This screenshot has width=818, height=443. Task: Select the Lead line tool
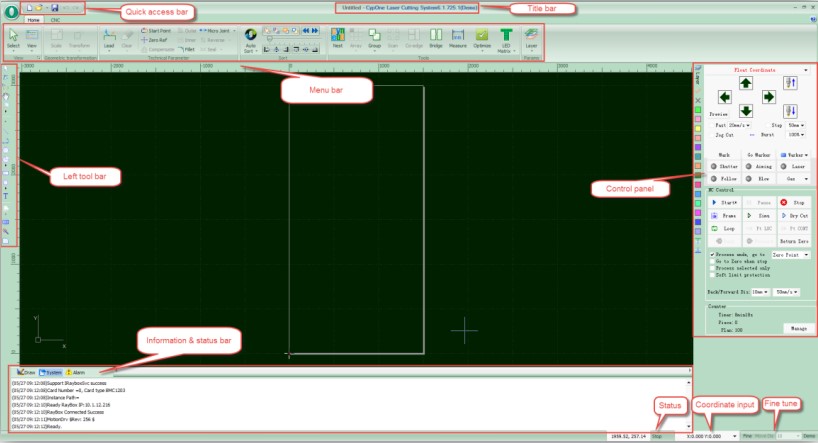[108, 39]
